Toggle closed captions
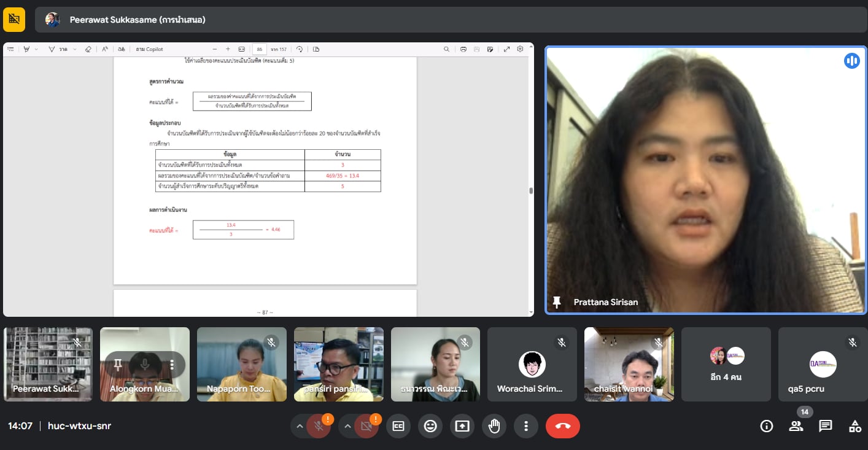Screen dimensions: 868x450 click(398, 426)
